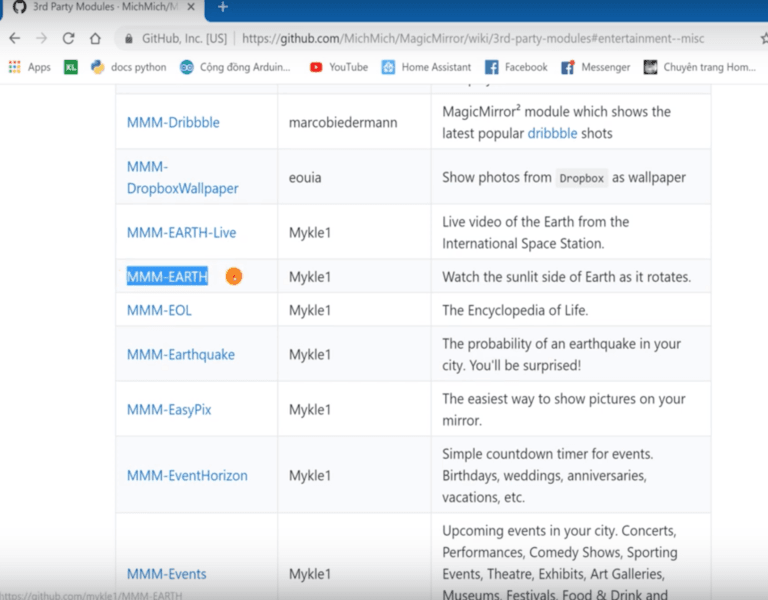Open a new browser tab
The width and height of the screenshot is (768, 600).
tap(222, 7)
